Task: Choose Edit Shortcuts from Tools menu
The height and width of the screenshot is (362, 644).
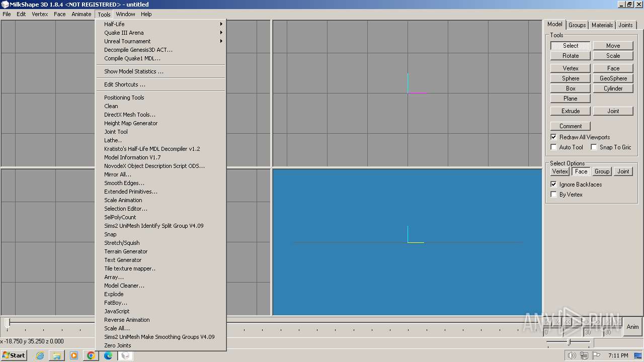Action: 161,84
